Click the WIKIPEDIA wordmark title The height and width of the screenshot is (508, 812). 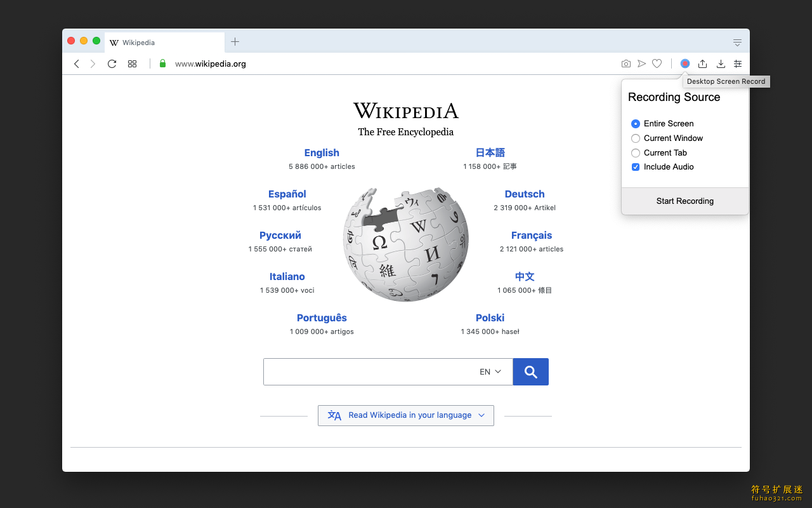[406, 111]
